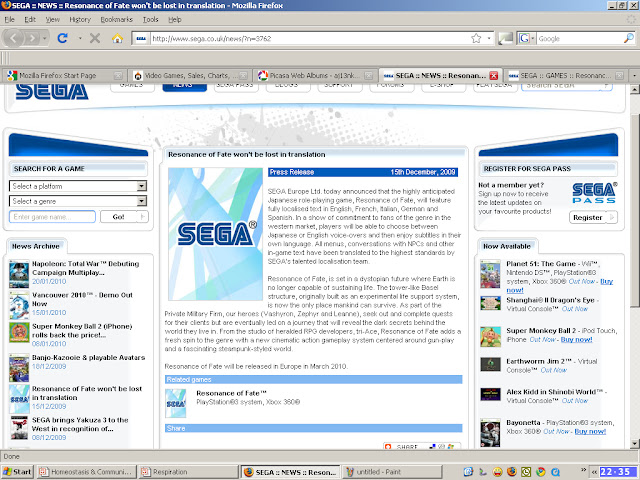Click the Firefox tray icon
Viewport: 640px width, 480px height.
click(512, 472)
